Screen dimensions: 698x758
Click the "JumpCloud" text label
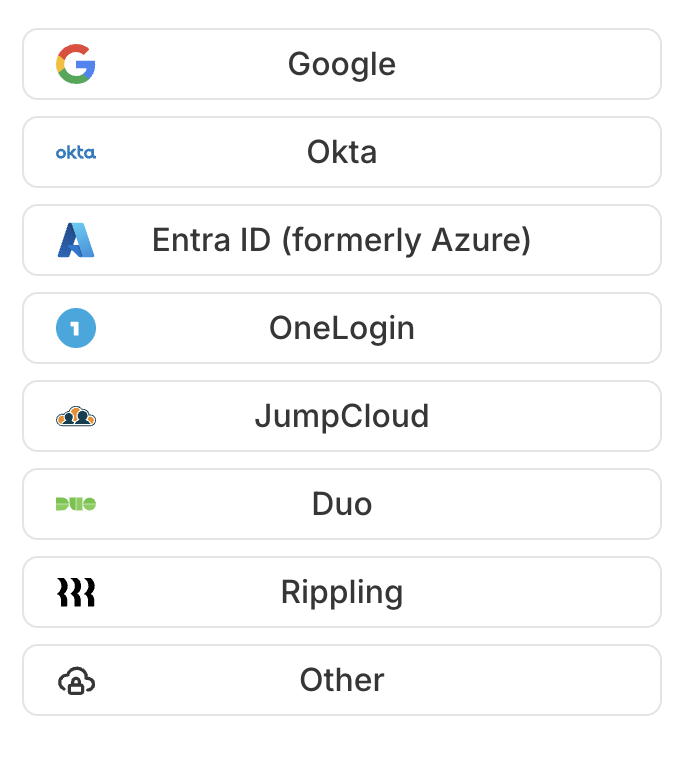(x=342, y=416)
